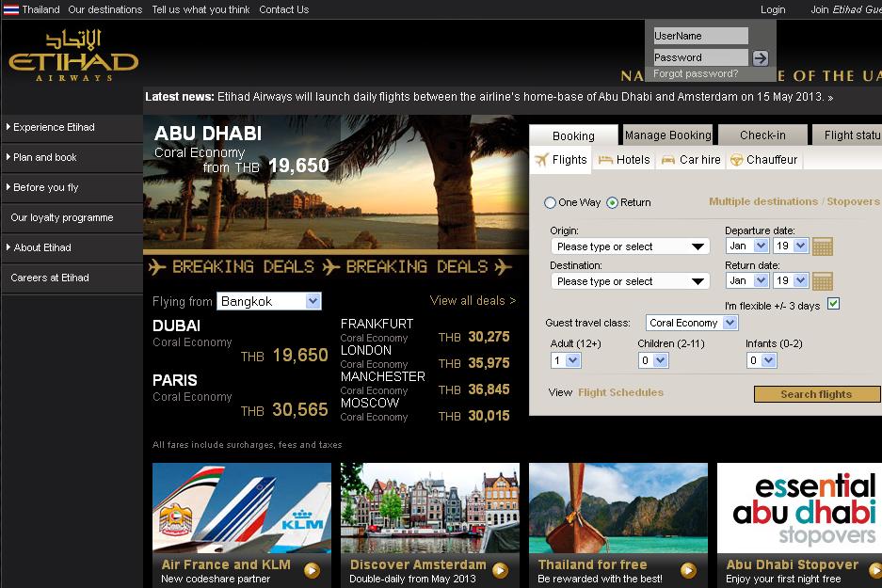882x588 pixels.
Task: Open Thailand for free boat thumbnail
Action: coord(618,508)
